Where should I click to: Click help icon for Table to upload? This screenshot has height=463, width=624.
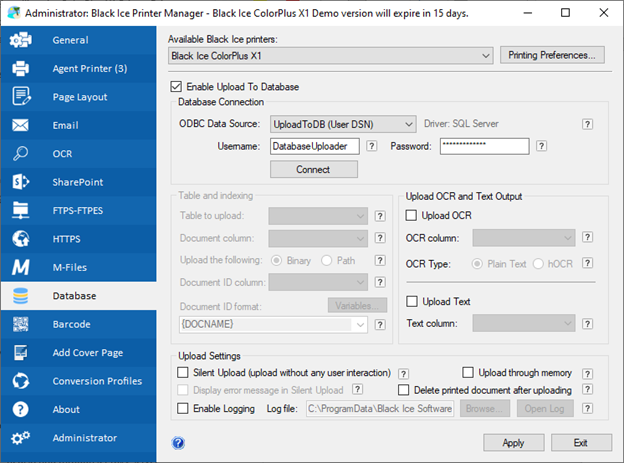(380, 216)
